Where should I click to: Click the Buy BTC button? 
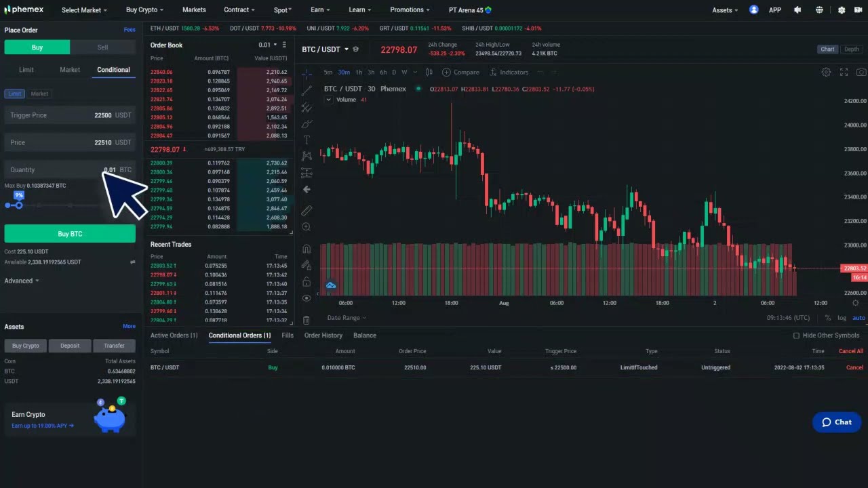click(x=70, y=234)
